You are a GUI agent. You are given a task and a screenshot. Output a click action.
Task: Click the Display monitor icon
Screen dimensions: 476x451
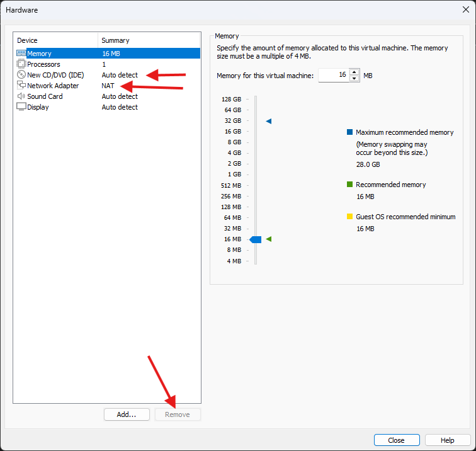click(x=21, y=107)
